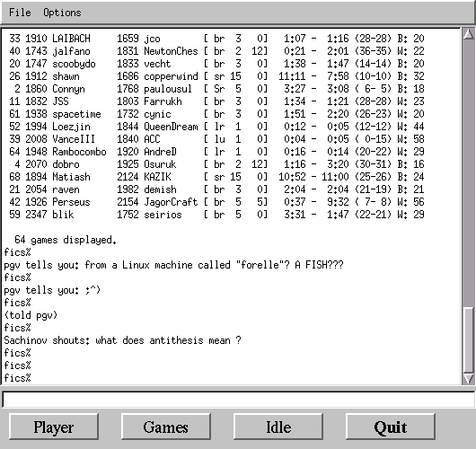Select the jalfano vs NewtonChes game row
476x449 pixels.
[x=216, y=51]
